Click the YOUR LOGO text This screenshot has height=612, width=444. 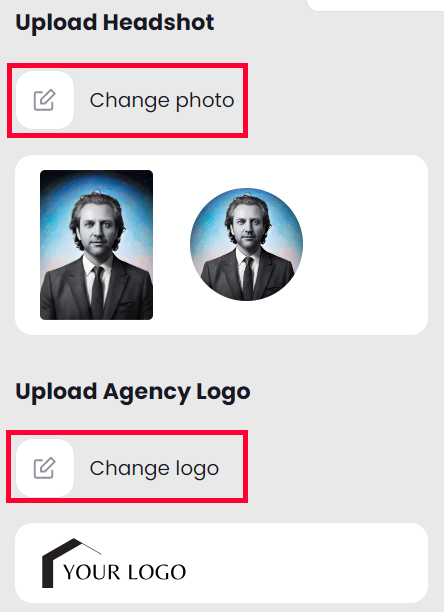[124, 572]
